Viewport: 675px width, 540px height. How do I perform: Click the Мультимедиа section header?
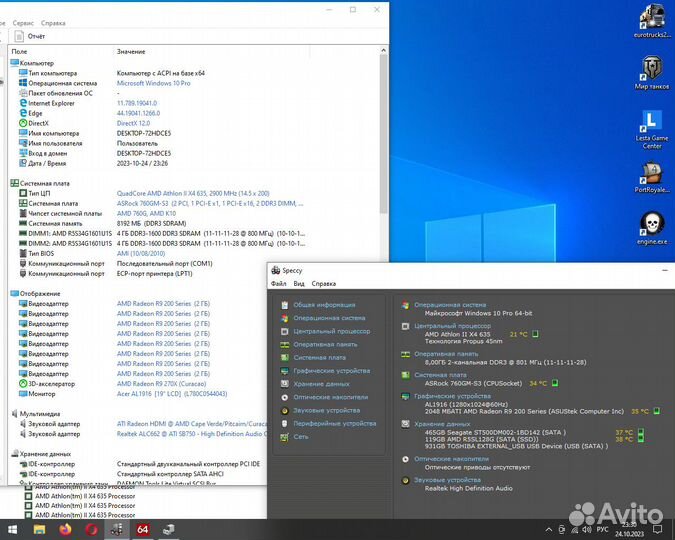[35, 414]
